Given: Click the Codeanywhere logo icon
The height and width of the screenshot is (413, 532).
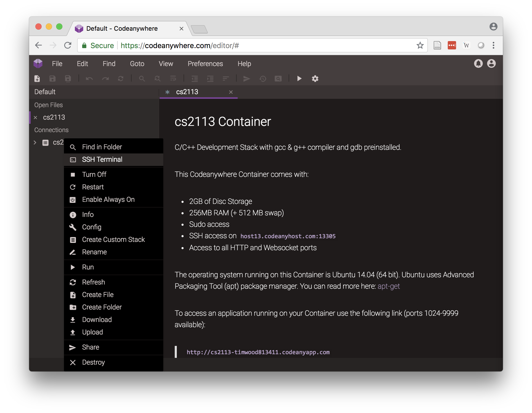Looking at the screenshot, I should tap(38, 63).
